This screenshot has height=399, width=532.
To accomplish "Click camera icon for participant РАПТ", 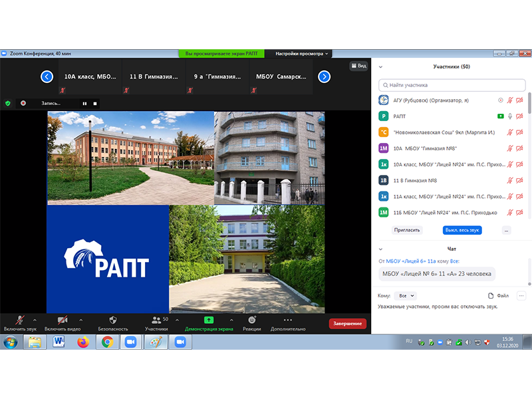I will [x=519, y=116].
